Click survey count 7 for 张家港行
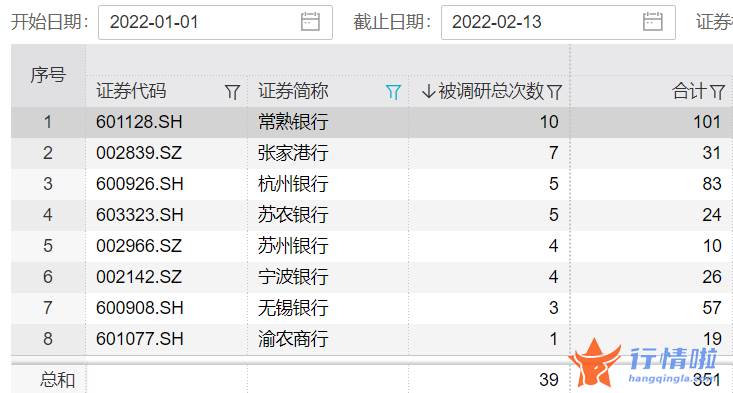Image resolution: width=733 pixels, height=393 pixels. (x=553, y=153)
